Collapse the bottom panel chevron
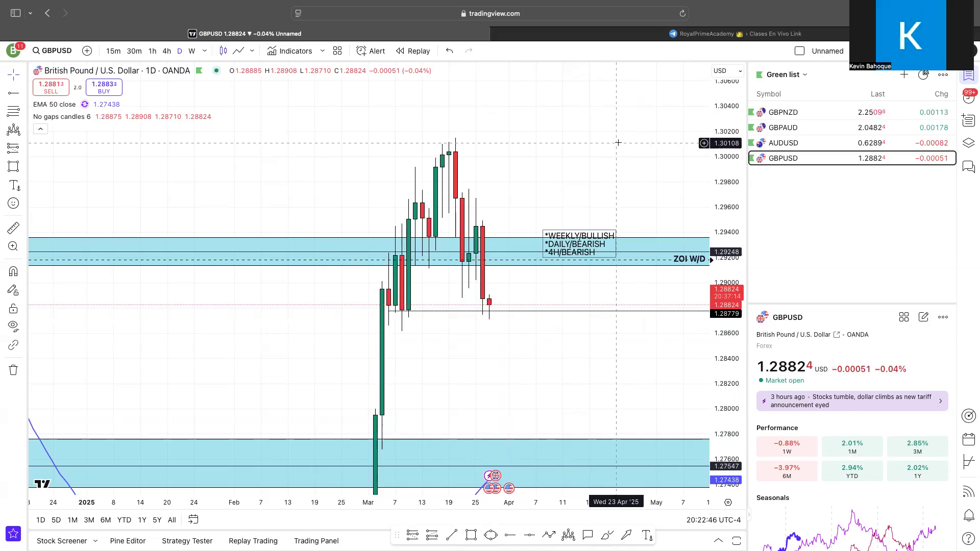This screenshot has height=551, width=980. (x=718, y=540)
